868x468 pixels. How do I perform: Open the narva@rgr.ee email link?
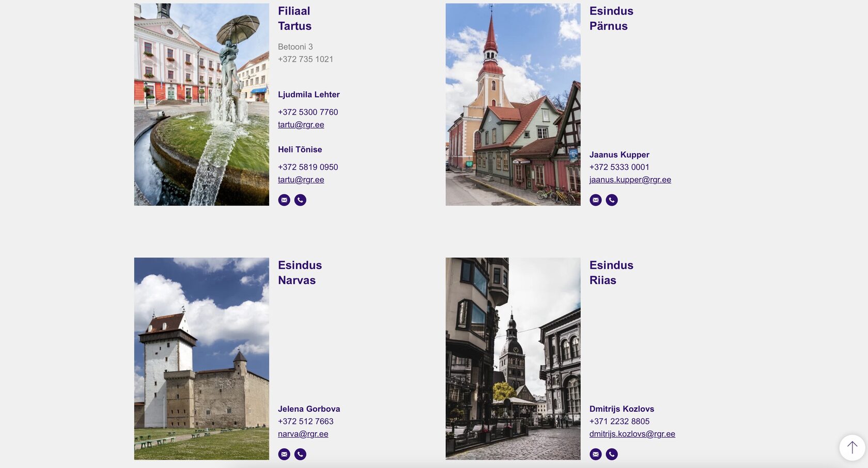pos(303,434)
